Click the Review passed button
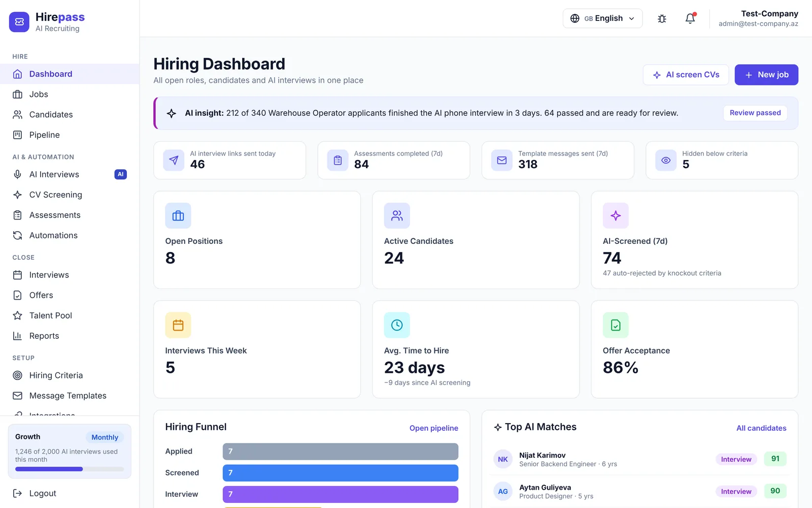 point(755,113)
